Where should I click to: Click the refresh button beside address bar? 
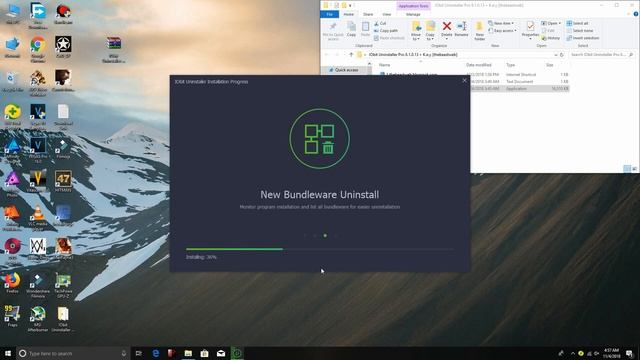point(562,54)
